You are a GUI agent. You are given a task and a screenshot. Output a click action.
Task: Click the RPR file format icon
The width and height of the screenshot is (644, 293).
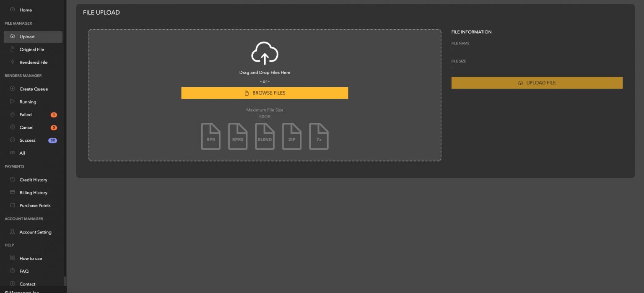pyautogui.click(x=210, y=136)
